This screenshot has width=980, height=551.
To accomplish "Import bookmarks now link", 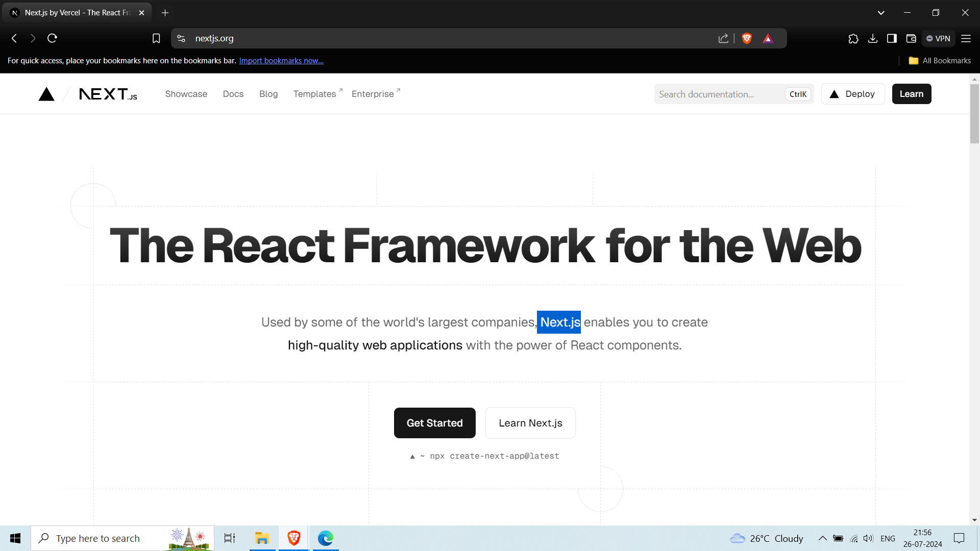I will [x=281, y=61].
